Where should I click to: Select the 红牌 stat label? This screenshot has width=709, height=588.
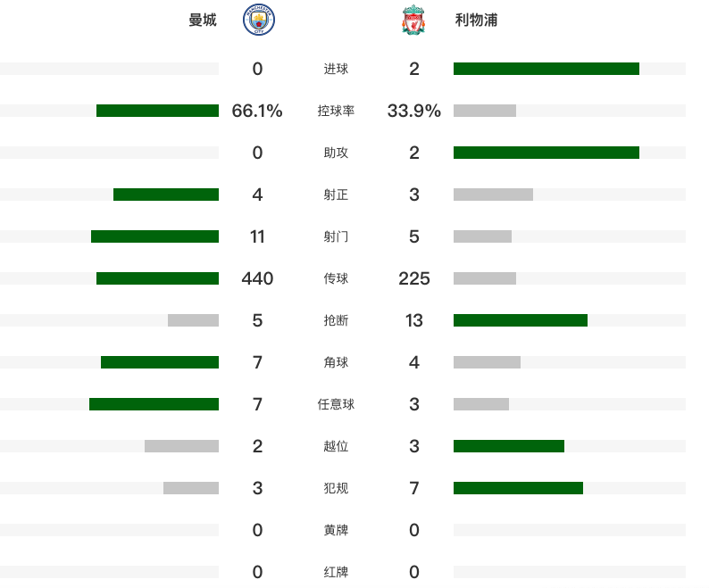(x=336, y=572)
